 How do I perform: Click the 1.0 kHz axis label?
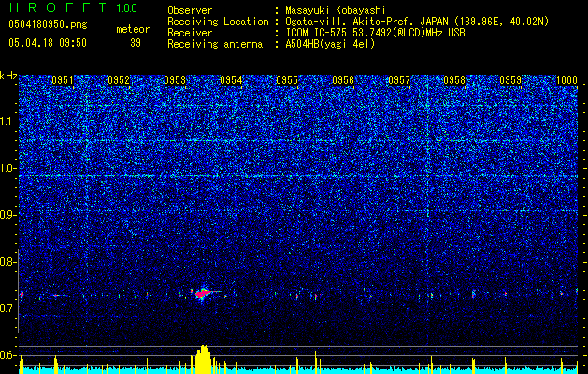coord(7,168)
